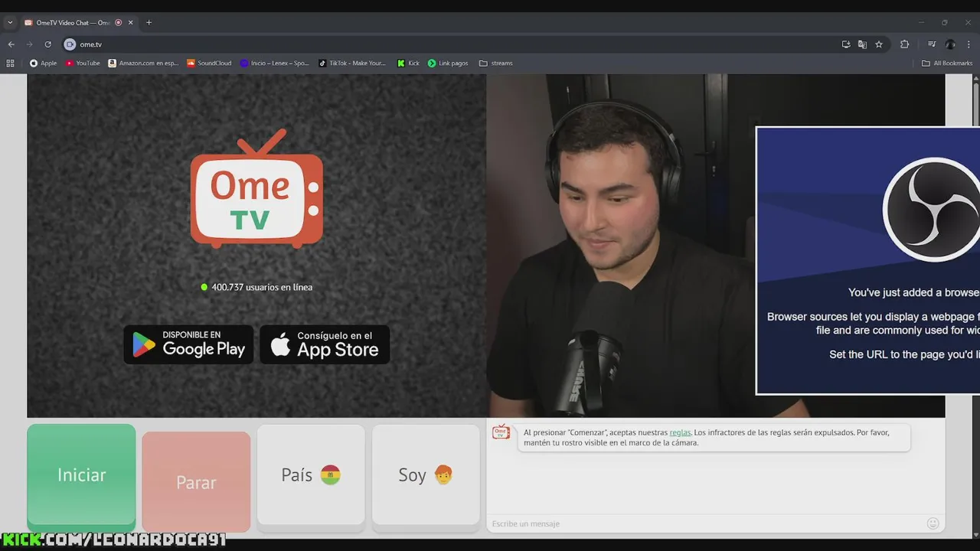
Task: Click the OmeTV logo
Action: tap(256, 188)
